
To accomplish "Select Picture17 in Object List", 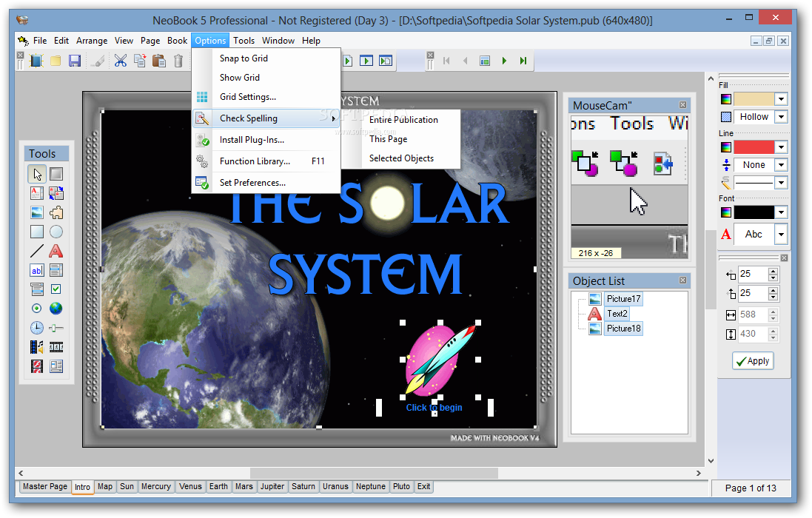I will pyautogui.click(x=623, y=298).
